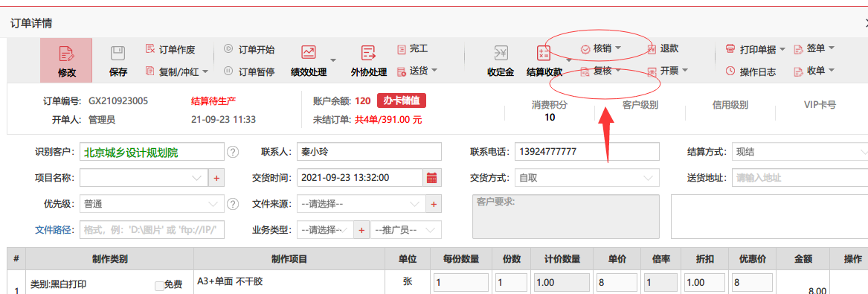Viewport: 868px width, 294px height.
Task: Open the 复制/冲红 toolbar item
Action: pos(172,71)
